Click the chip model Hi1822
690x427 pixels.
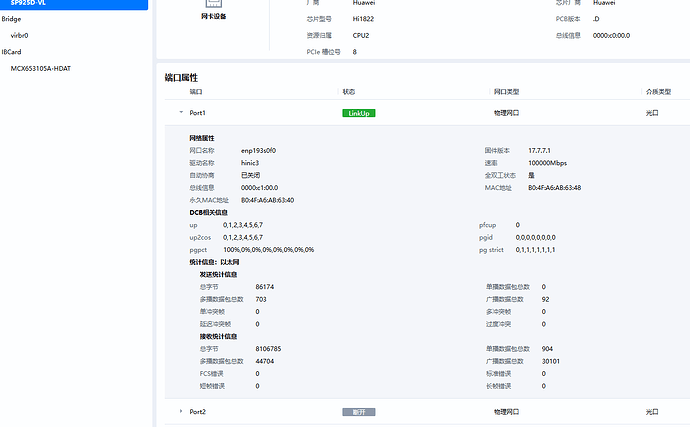click(363, 19)
